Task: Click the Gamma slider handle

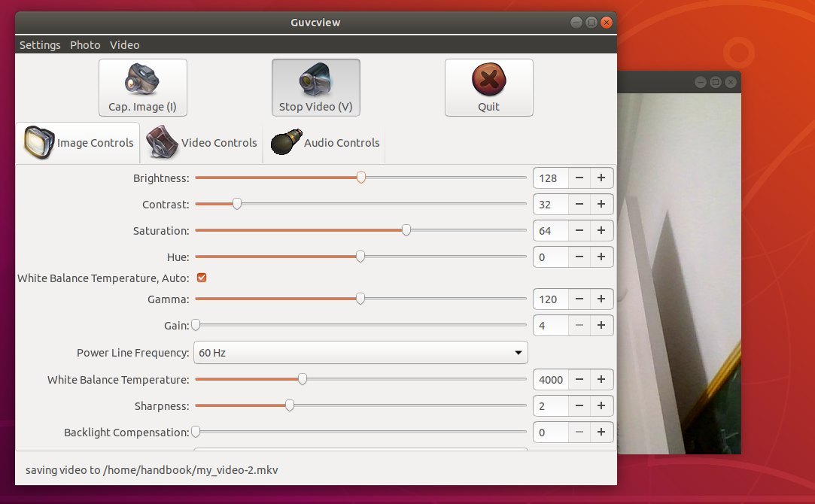Action: click(360, 299)
